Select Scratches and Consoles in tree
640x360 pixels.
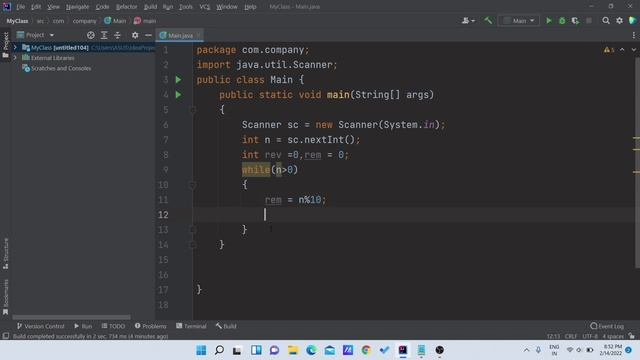(x=60, y=68)
